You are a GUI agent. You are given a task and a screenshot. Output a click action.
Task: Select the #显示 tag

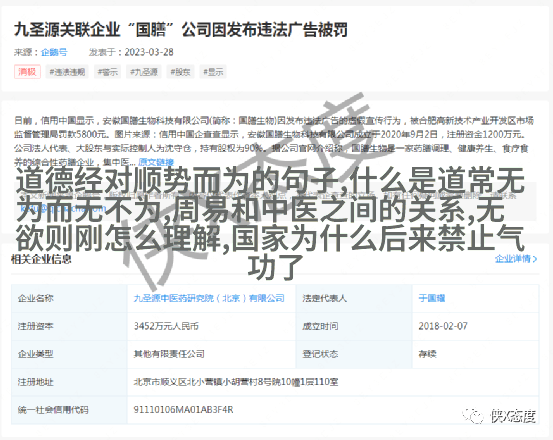tap(213, 72)
